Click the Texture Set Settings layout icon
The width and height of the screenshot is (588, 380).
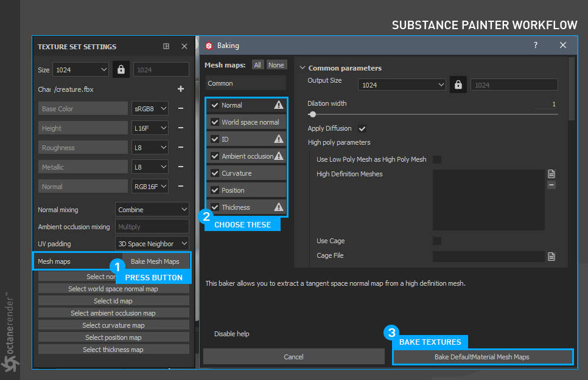[166, 46]
